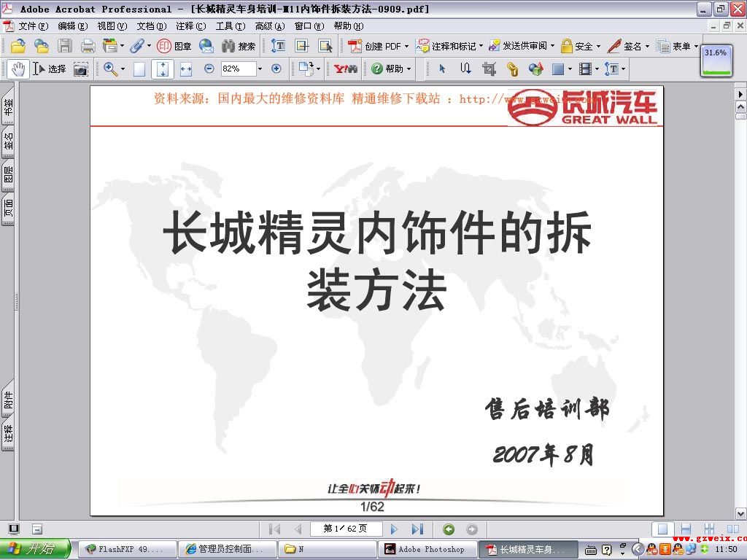Screen dimensions: 747x560
Task: Click the Snapshot camera tool
Action: pyautogui.click(x=80, y=69)
